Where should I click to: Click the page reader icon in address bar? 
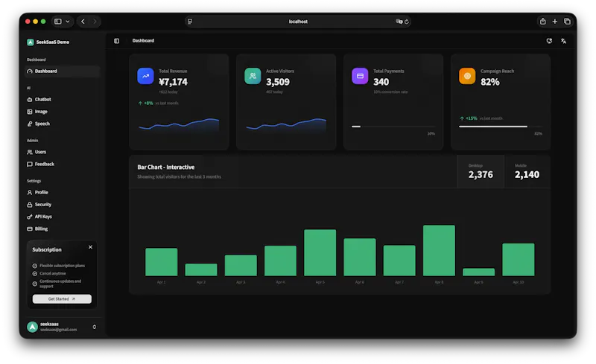(x=190, y=22)
